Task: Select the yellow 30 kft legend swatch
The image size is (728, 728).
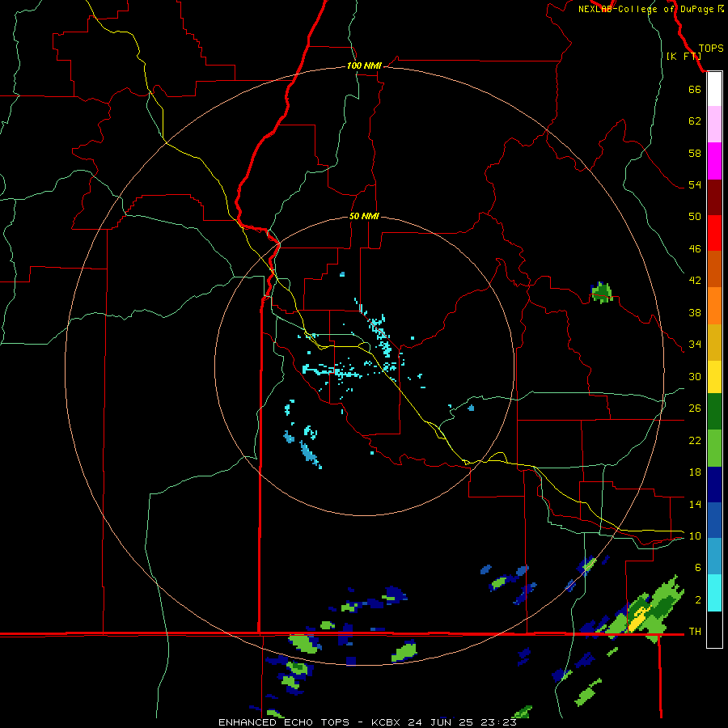Action: click(x=714, y=377)
